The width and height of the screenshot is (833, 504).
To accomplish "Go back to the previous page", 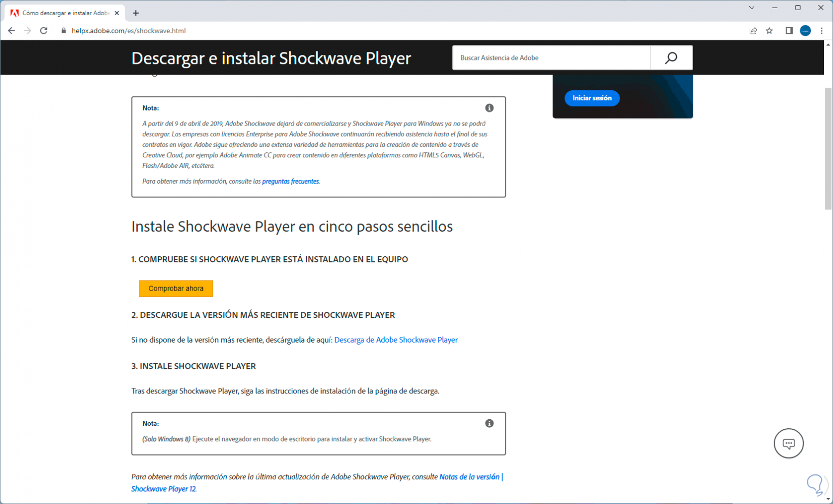I will click(12, 31).
